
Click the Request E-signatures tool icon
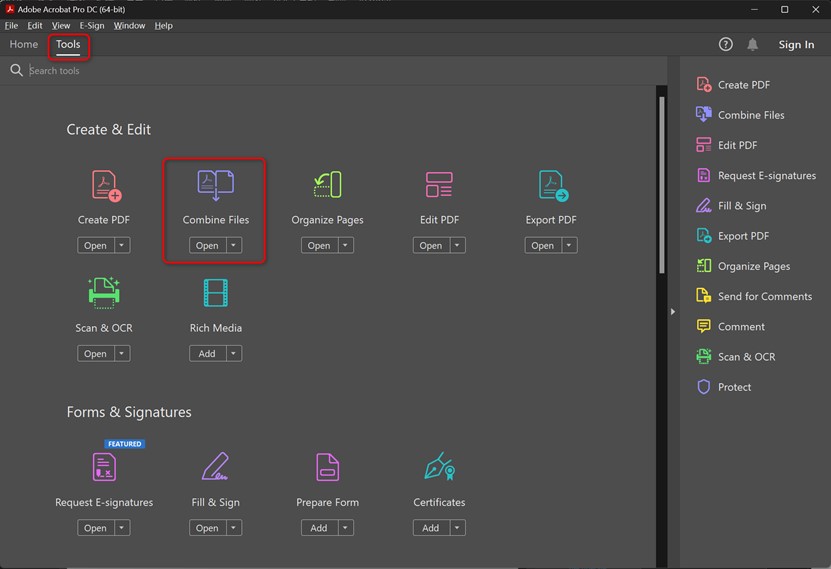tap(104, 467)
